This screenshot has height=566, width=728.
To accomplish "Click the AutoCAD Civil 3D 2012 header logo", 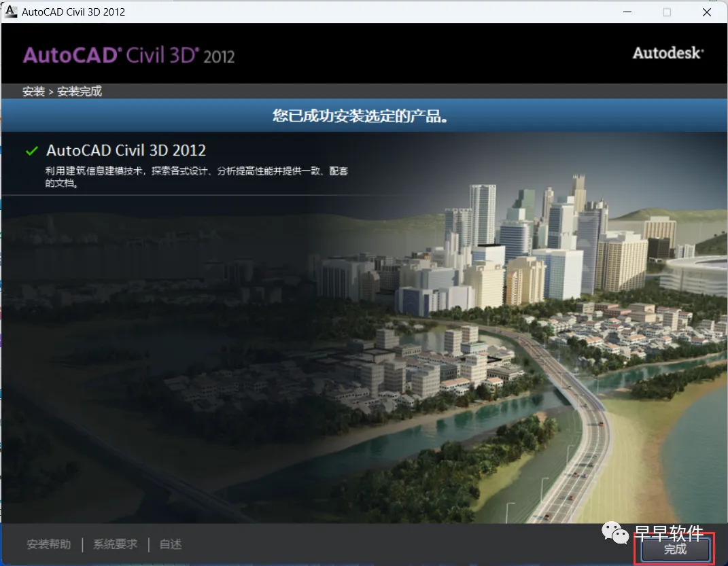I will 128,55.
